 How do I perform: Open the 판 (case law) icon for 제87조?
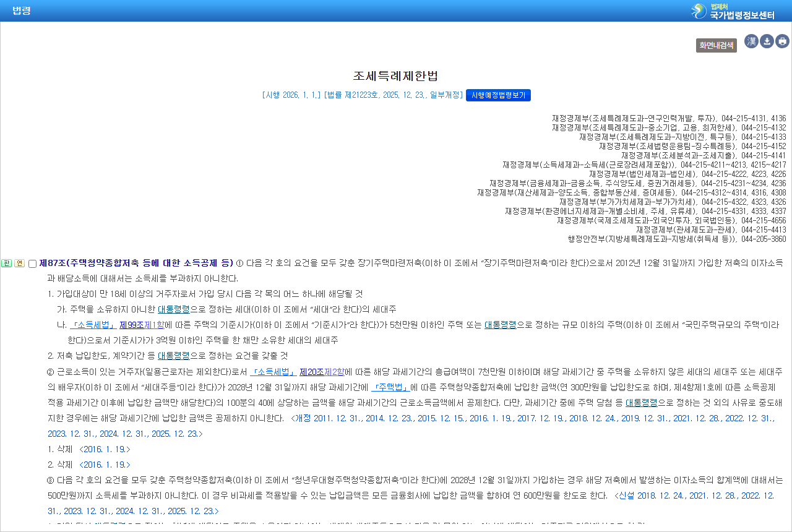pyautogui.click(x=7, y=264)
